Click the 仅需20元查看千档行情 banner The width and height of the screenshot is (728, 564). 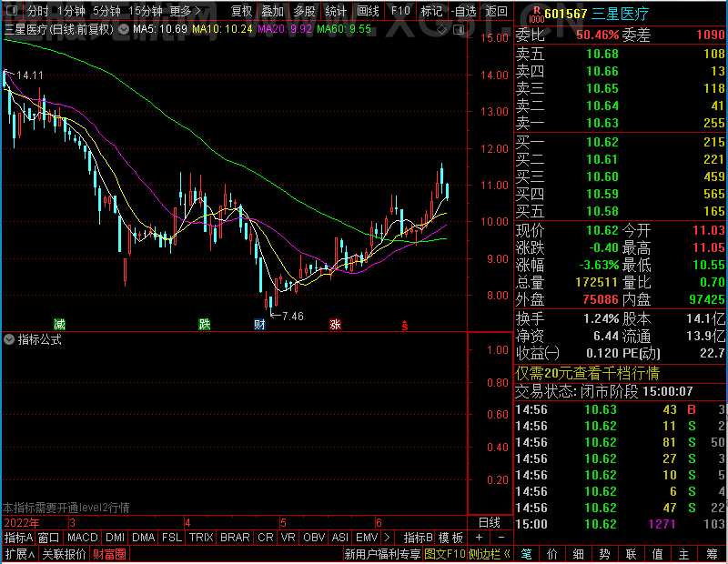point(587,374)
